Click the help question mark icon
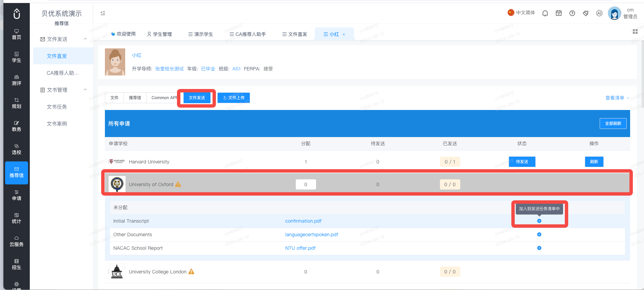 (x=572, y=13)
